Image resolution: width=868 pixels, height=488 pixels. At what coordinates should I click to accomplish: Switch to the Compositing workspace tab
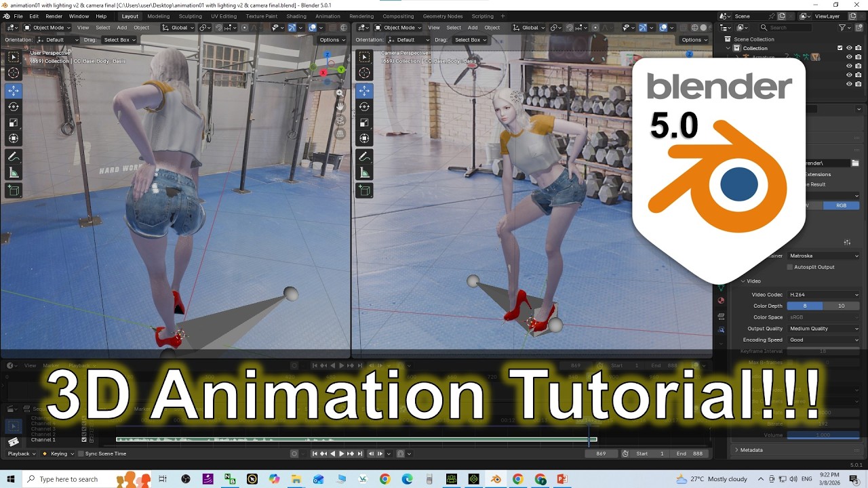pos(398,16)
